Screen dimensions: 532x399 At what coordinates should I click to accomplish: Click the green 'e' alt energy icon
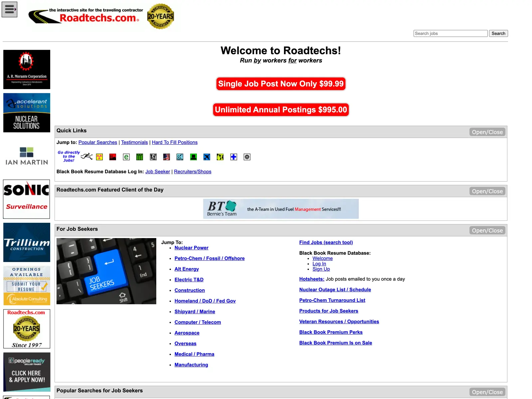126,157
